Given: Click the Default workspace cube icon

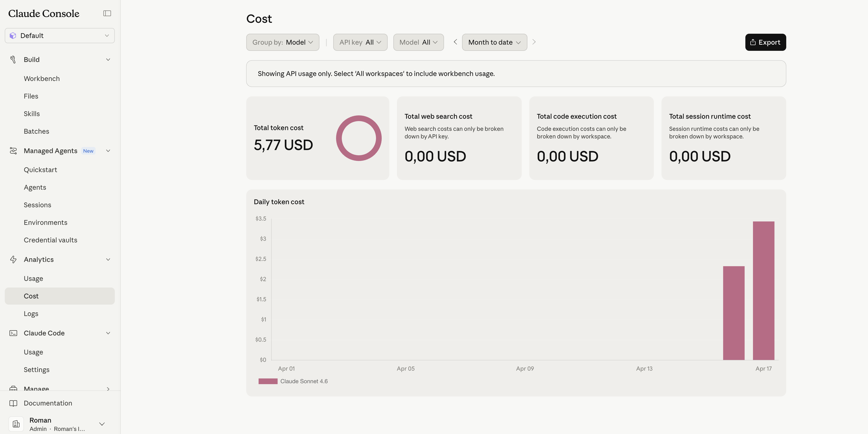Looking at the screenshot, I should 13,36.
